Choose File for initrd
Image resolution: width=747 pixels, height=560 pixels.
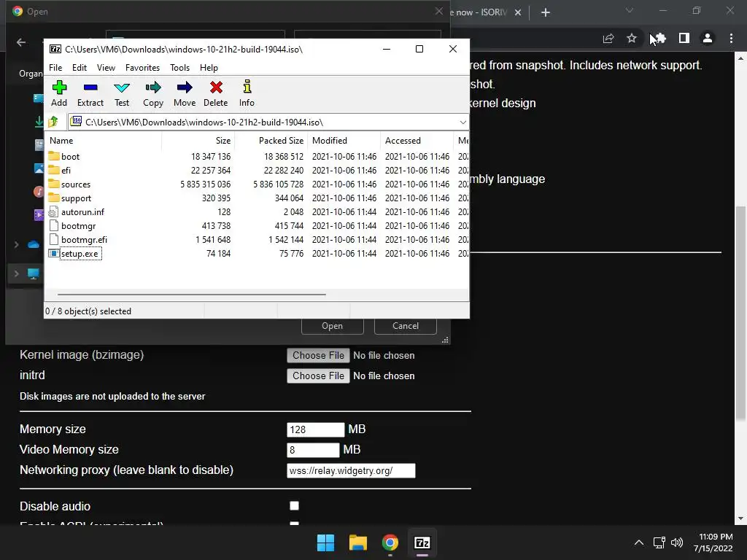pos(318,376)
